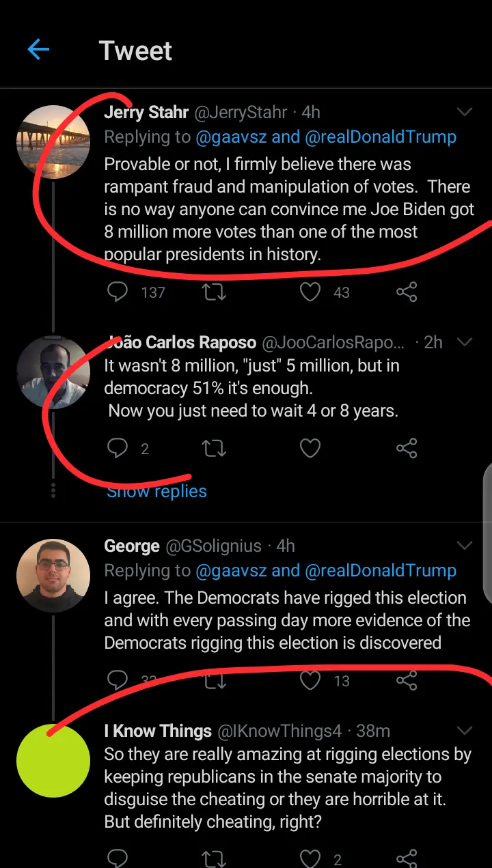Reply to João Carlos Raposo's tweet

(x=118, y=448)
